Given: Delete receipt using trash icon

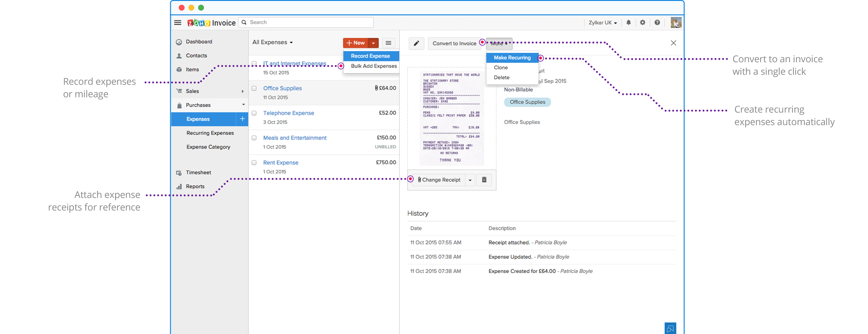Looking at the screenshot, I should pos(484,180).
